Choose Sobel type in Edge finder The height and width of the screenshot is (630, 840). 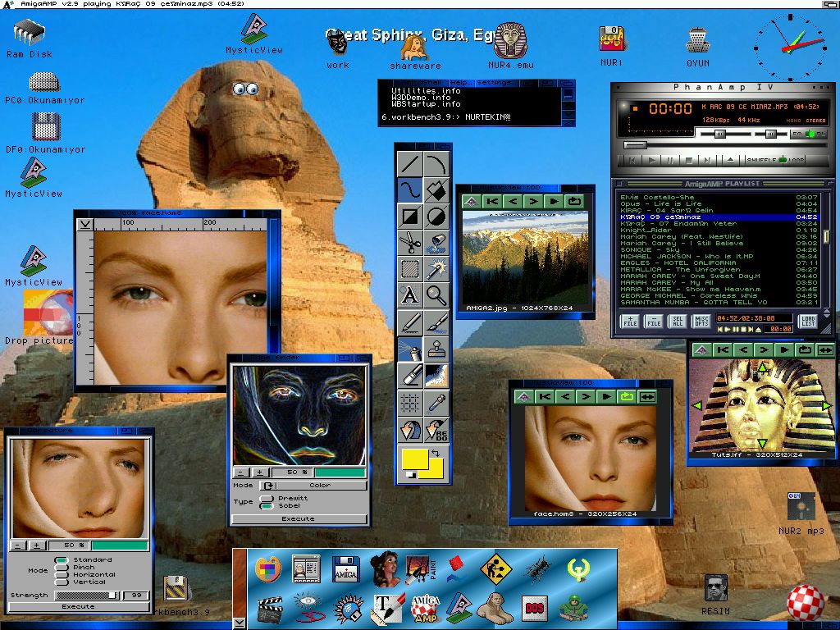point(267,505)
